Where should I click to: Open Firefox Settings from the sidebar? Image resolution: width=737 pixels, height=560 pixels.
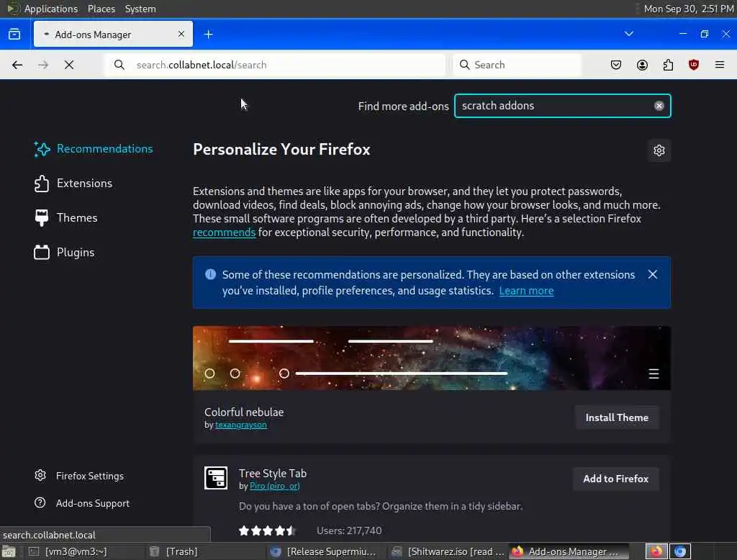point(79,476)
